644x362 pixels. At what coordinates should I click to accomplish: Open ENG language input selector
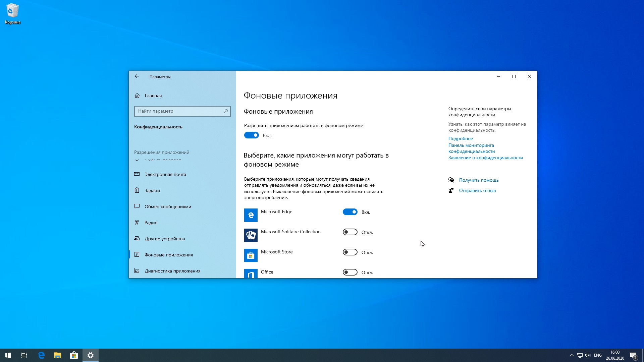point(598,355)
